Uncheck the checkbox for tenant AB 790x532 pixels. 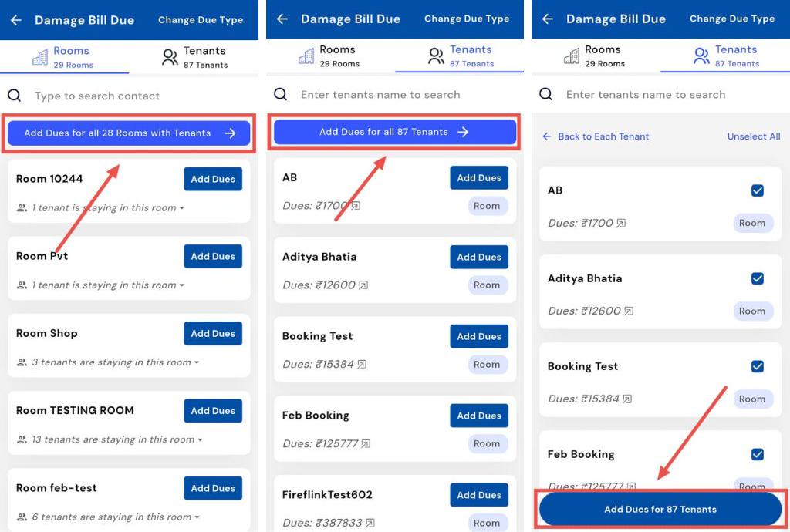pos(757,190)
